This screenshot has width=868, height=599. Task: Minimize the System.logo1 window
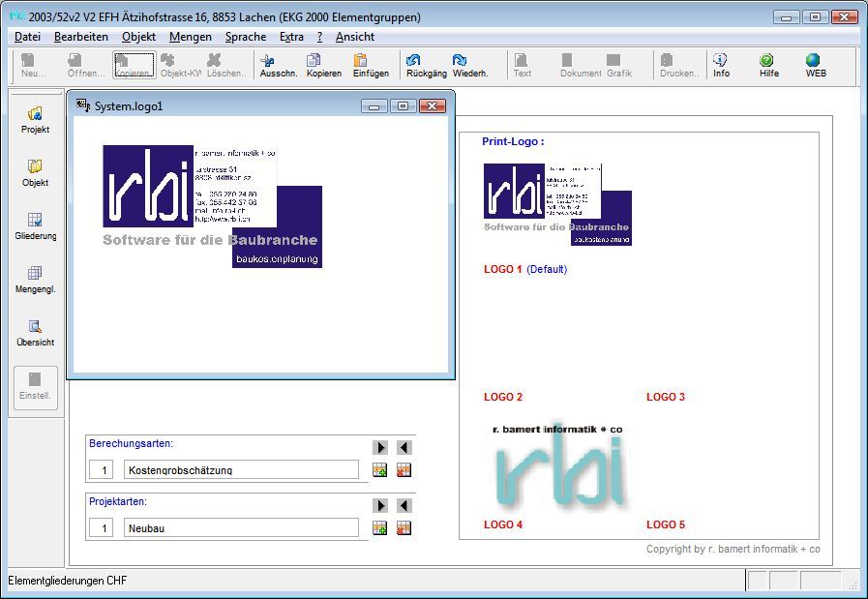pos(374,105)
